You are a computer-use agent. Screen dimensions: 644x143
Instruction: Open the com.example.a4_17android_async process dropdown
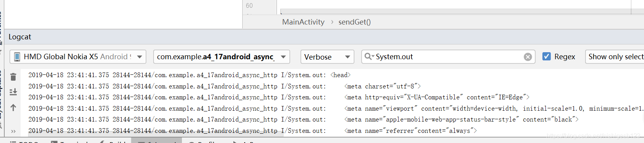pos(221,56)
